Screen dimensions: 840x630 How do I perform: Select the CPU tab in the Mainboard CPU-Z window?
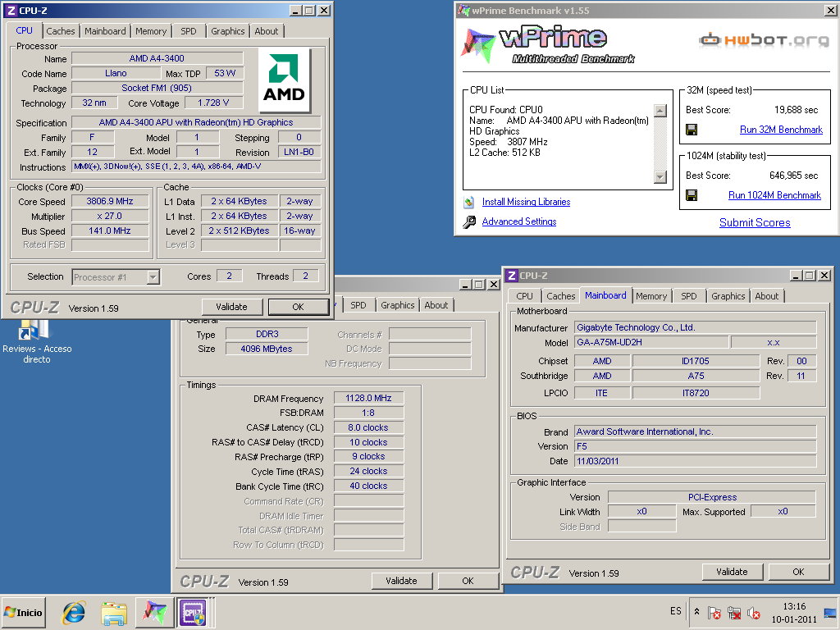pos(524,296)
